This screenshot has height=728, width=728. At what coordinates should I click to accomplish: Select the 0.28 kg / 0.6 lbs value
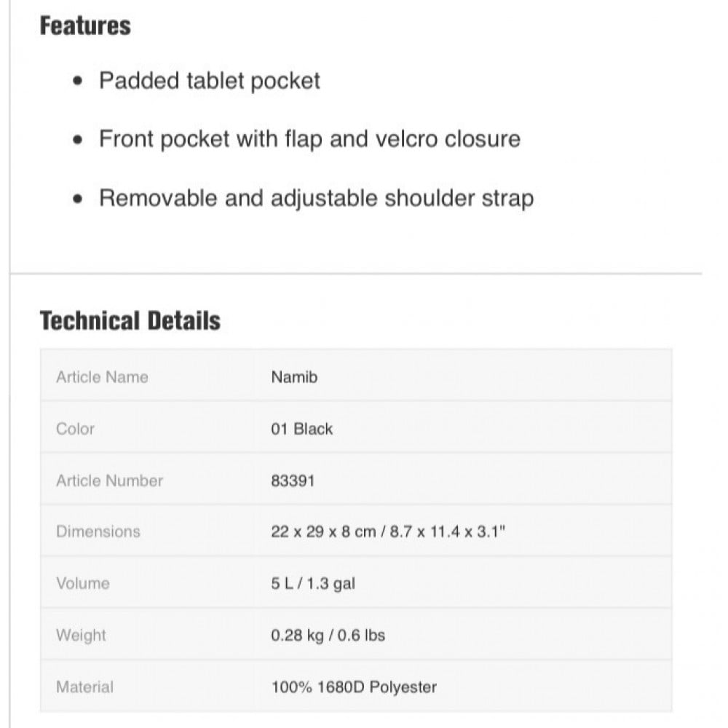[328, 635]
